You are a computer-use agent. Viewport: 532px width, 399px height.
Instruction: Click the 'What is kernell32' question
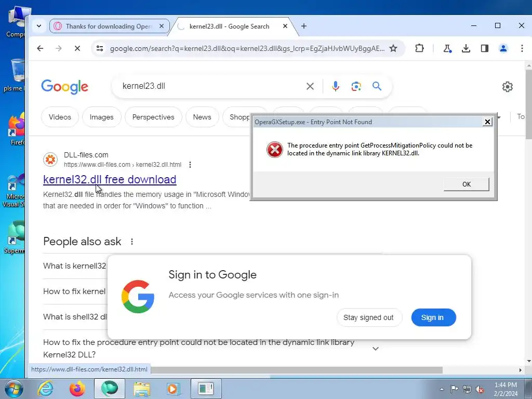coord(75,266)
